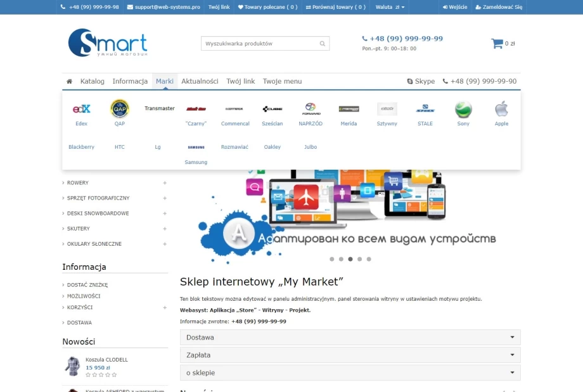Choose the Edex brand logo
This screenshot has height=392, width=583.
[81, 109]
